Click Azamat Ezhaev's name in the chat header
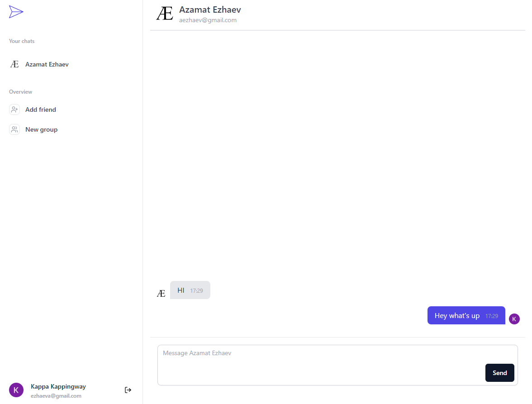Viewport: 532px width, 404px height. tap(210, 9)
